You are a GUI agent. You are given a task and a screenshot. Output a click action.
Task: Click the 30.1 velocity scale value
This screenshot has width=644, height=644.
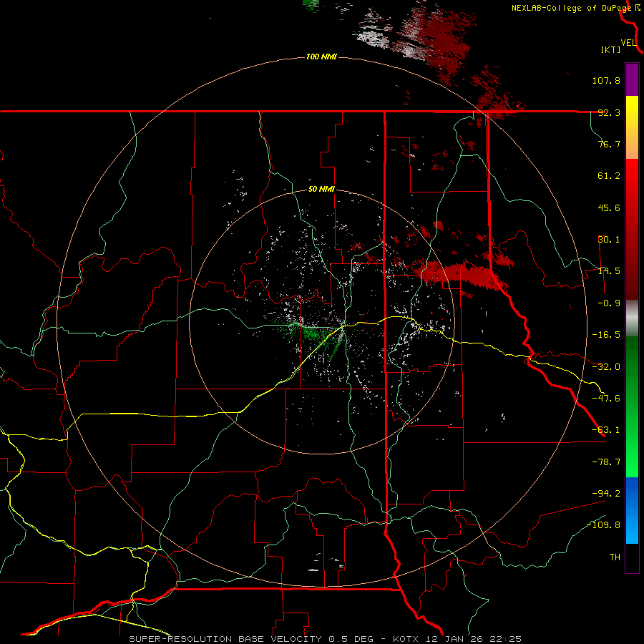click(x=609, y=240)
